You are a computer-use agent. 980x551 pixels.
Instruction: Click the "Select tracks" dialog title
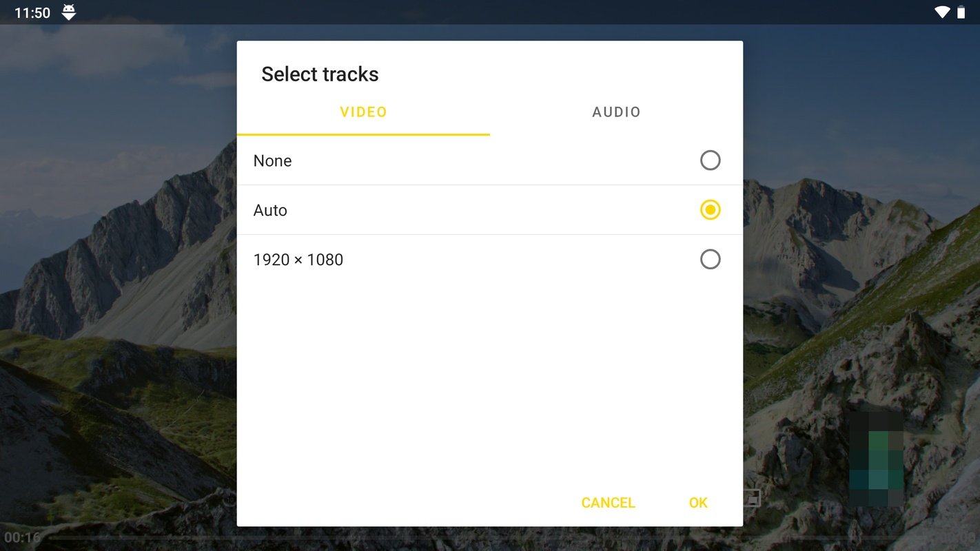click(x=320, y=74)
